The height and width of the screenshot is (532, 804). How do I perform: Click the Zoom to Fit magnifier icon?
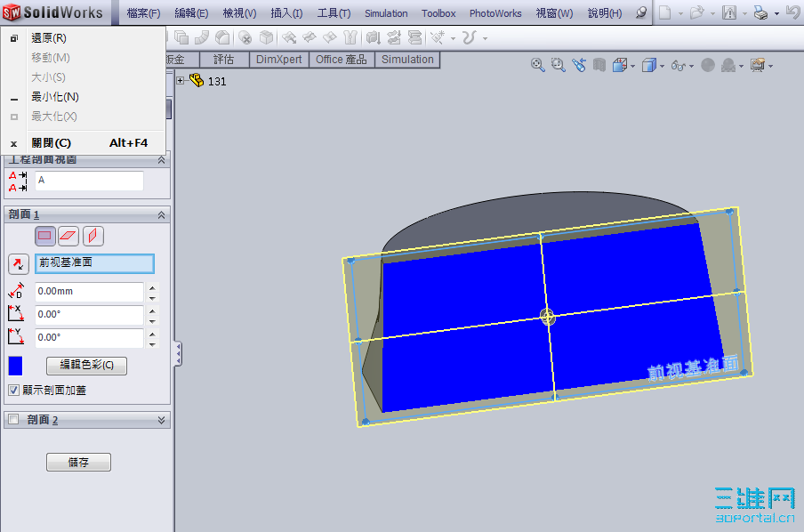tap(537, 65)
